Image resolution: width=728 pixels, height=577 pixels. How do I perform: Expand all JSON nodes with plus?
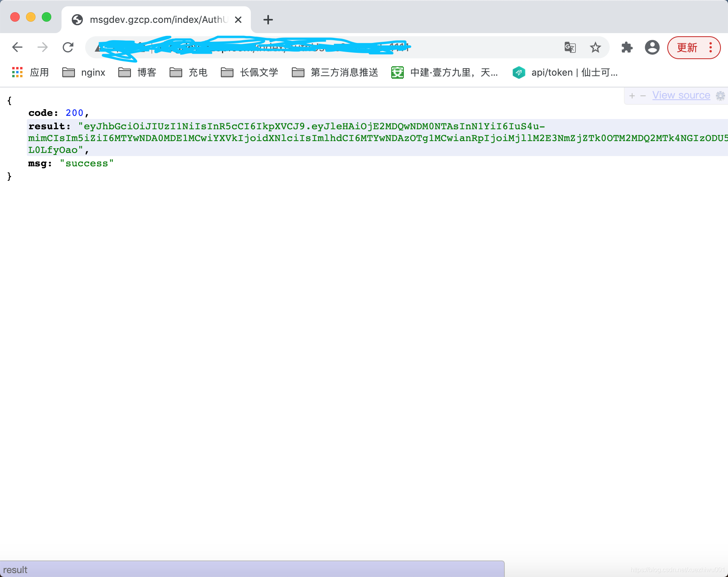tap(632, 96)
